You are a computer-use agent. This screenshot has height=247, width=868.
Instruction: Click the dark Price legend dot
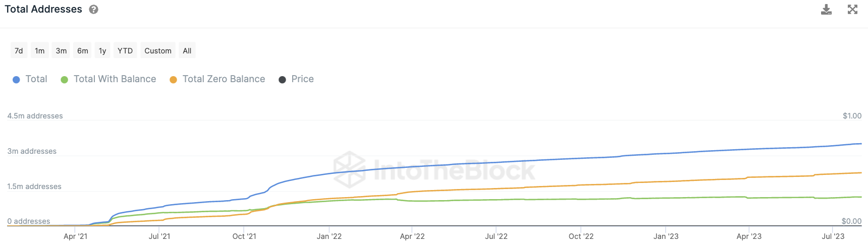(283, 80)
